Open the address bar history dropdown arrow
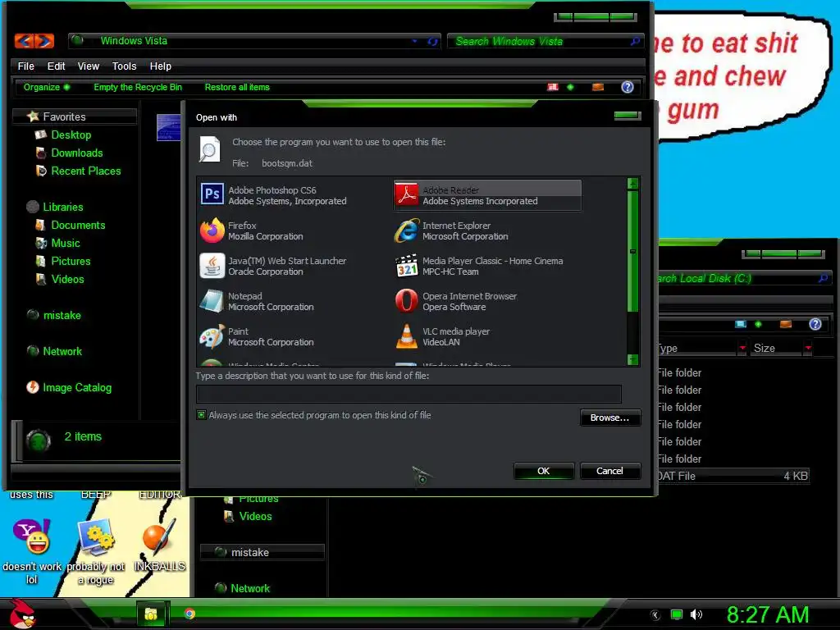The width and height of the screenshot is (840, 630). (x=414, y=41)
